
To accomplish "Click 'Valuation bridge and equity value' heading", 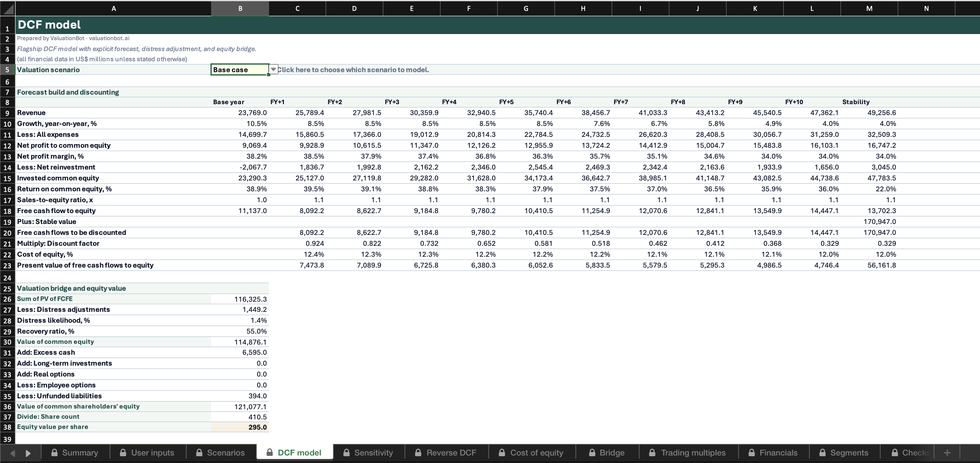I will tap(71, 288).
